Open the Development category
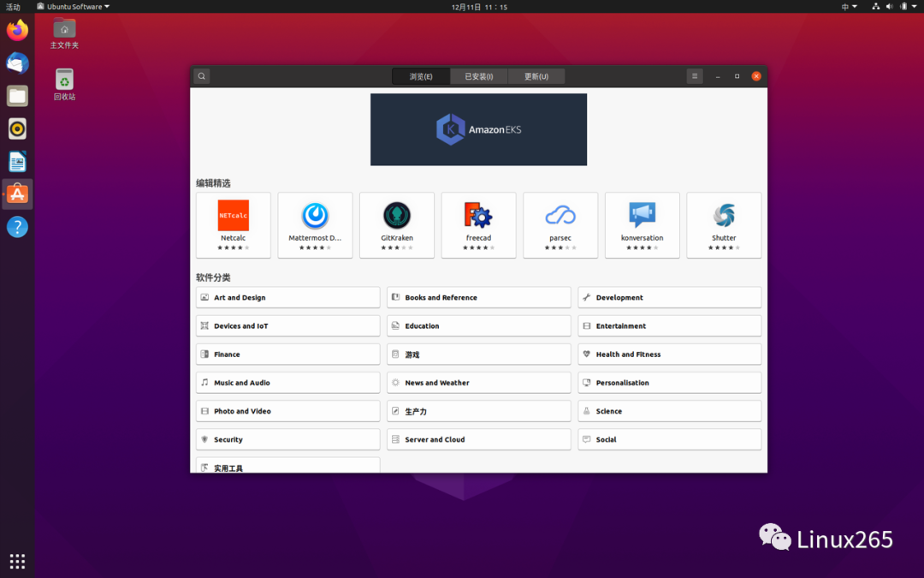924x578 pixels. pos(669,297)
